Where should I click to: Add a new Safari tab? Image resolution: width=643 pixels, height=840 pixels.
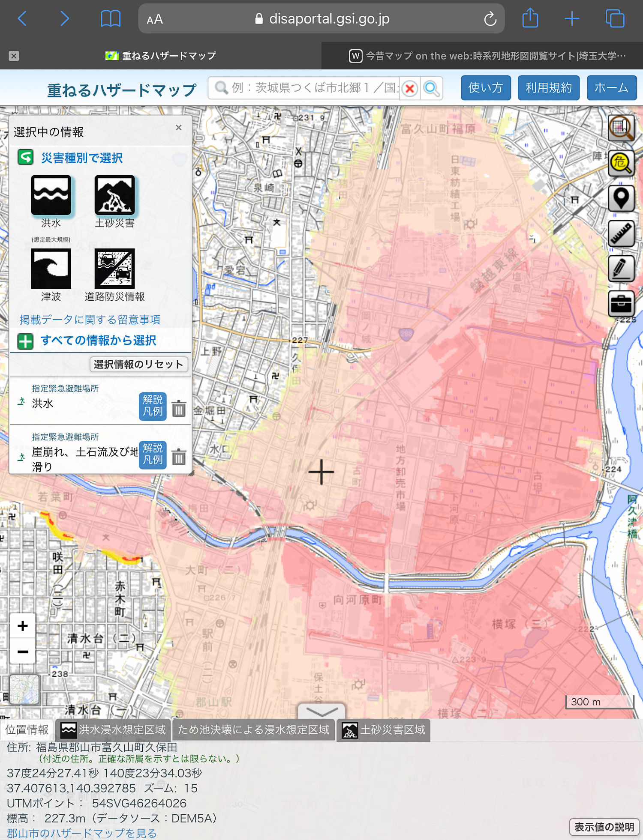coord(572,18)
